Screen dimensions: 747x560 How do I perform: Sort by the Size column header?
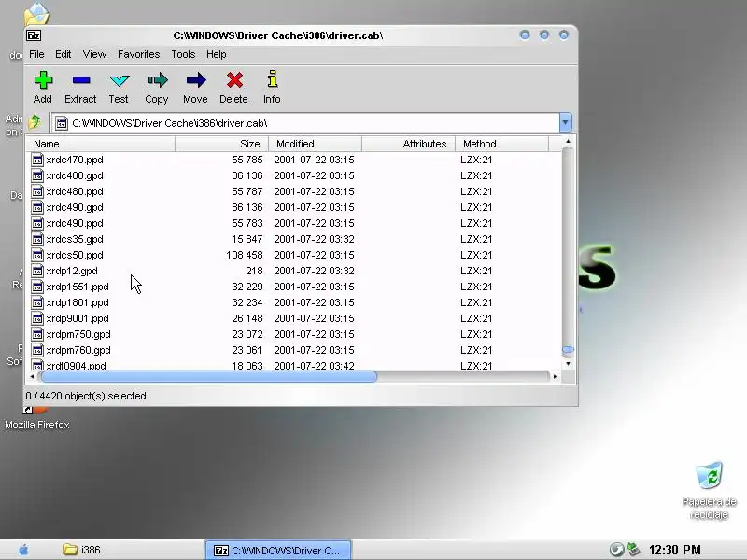[x=222, y=144]
